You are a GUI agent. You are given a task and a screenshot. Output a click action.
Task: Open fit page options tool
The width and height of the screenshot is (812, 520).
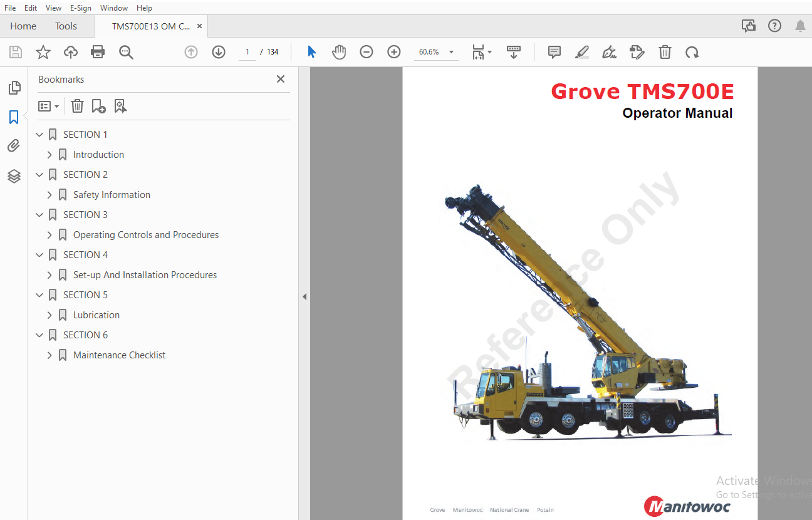pyautogui.click(x=481, y=52)
